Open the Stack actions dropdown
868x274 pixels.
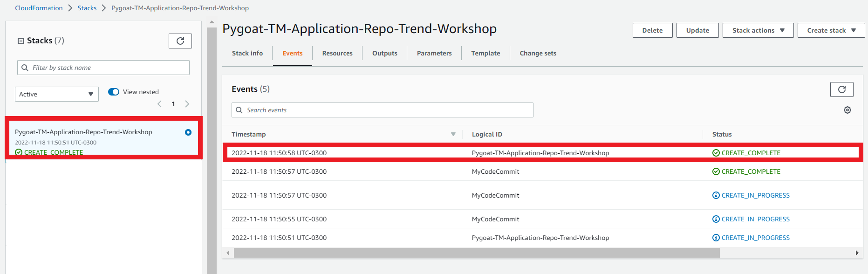click(x=758, y=30)
